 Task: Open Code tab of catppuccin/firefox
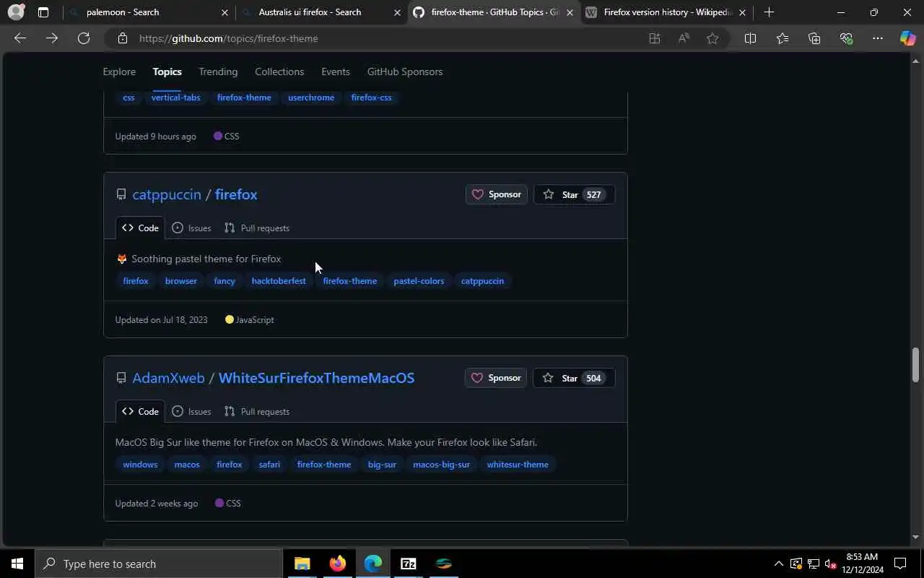click(x=140, y=228)
